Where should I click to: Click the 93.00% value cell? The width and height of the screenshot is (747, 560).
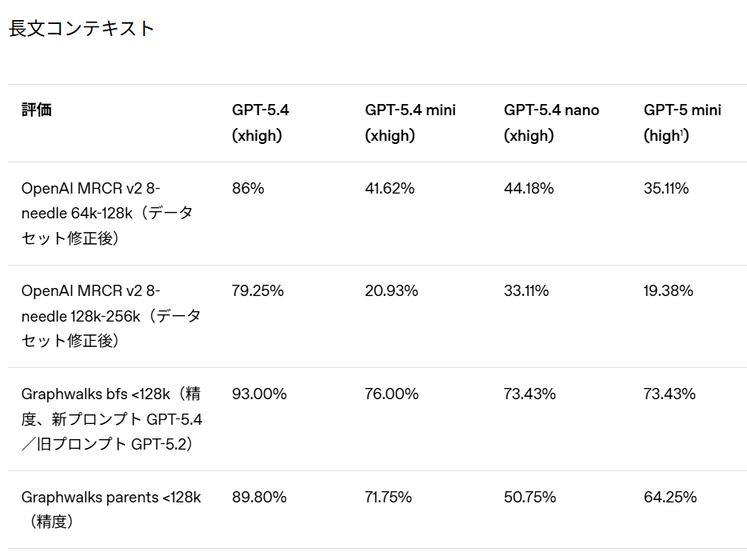259,394
